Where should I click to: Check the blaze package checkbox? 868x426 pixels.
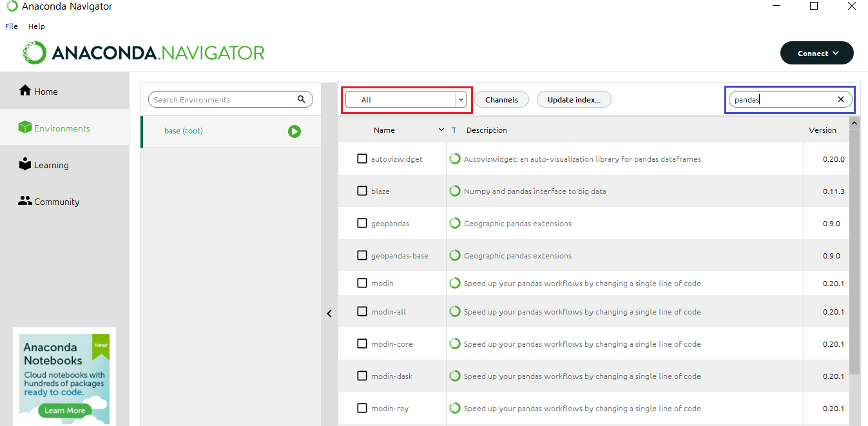click(x=362, y=191)
